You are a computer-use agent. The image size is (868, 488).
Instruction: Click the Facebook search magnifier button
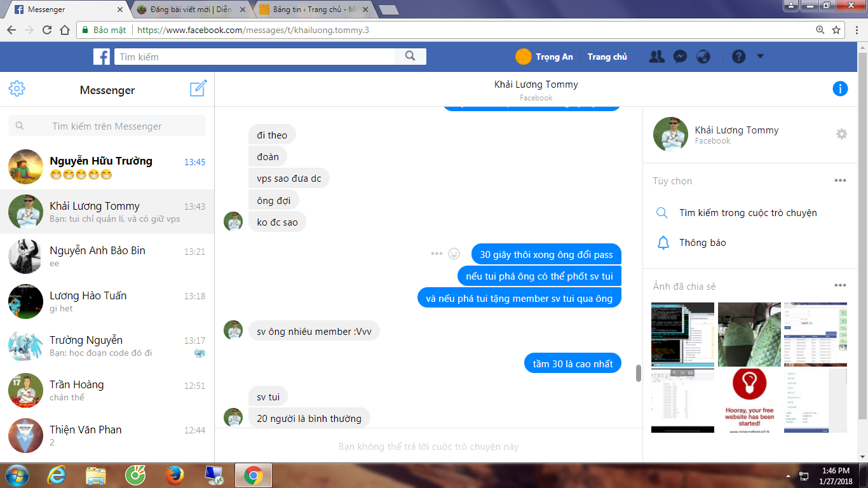pyautogui.click(x=410, y=57)
